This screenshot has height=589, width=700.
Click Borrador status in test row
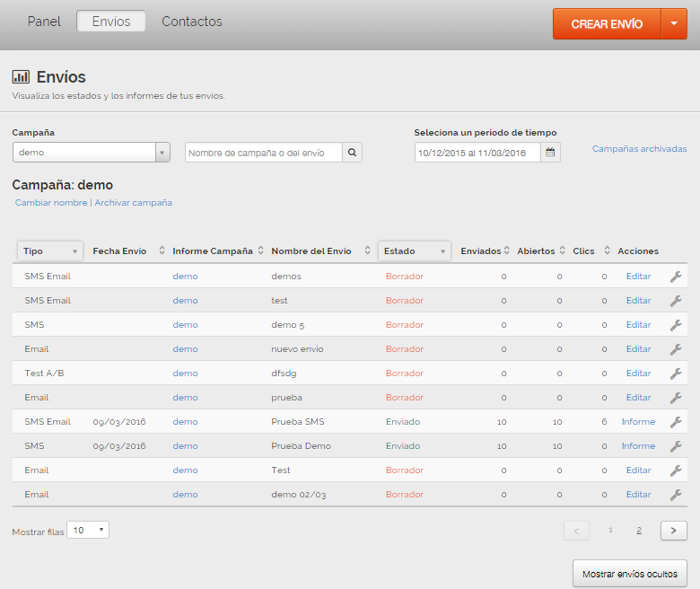click(x=405, y=301)
